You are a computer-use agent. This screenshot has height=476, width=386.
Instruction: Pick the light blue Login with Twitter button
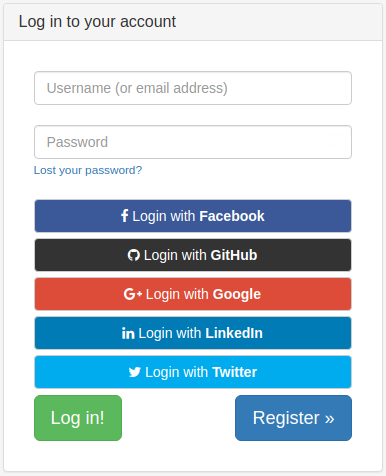[193, 372]
